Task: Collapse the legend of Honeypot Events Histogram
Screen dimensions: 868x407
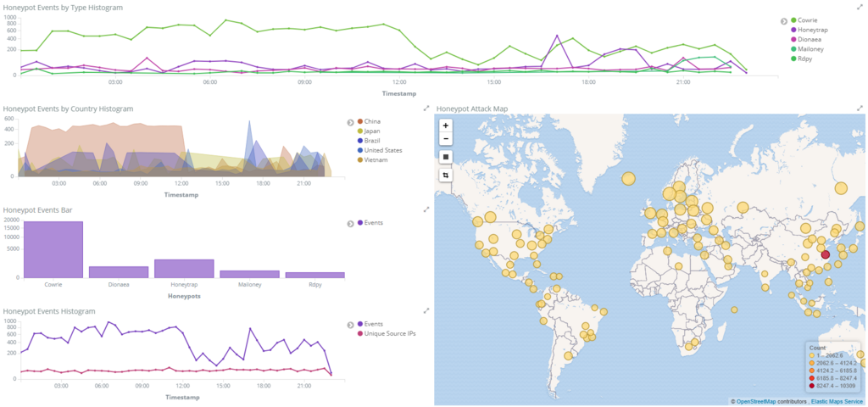Action: (x=350, y=325)
